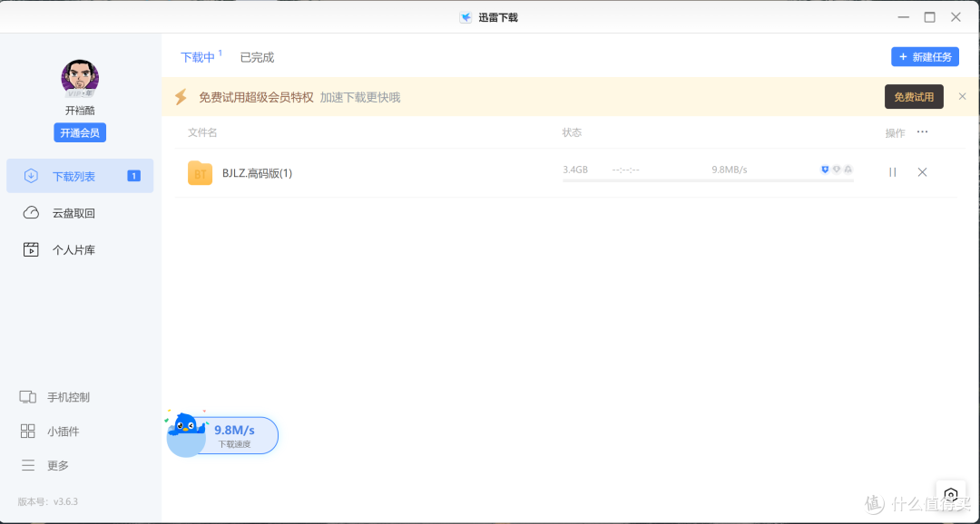The width and height of the screenshot is (980, 524).
Task: Click the 开通会员 button
Action: (80, 132)
